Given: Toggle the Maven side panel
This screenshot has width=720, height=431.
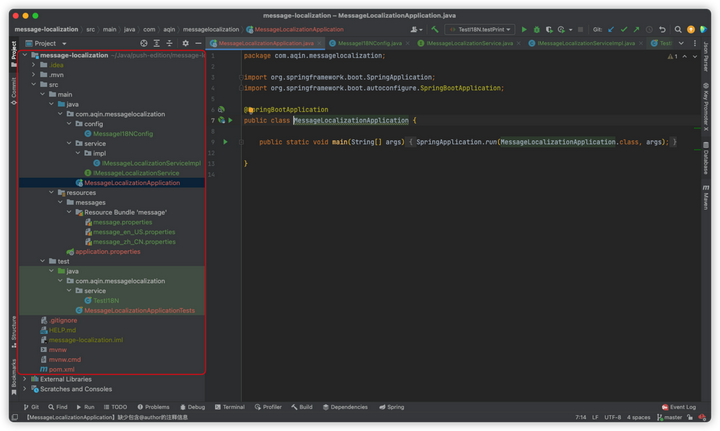Looking at the screenshot, I should 705,199.
